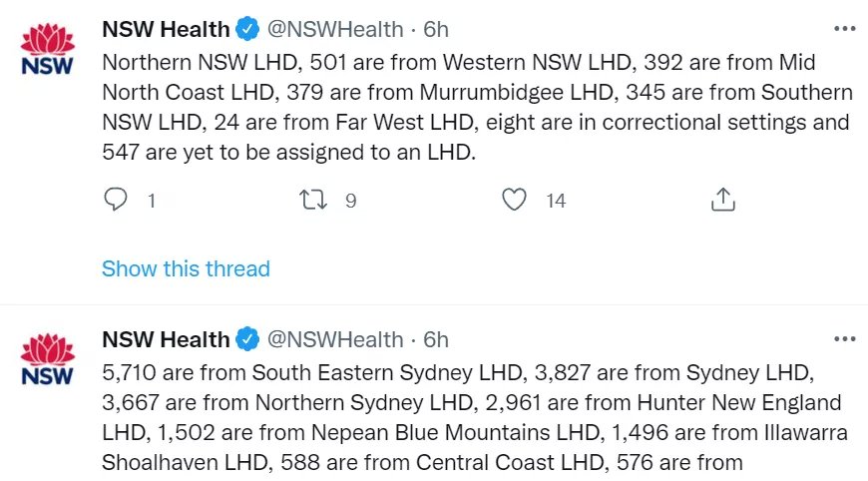Open more options on first tweet
Viewport: 868px width, 481px height.
pyautogui.click(x=845, y=29)
